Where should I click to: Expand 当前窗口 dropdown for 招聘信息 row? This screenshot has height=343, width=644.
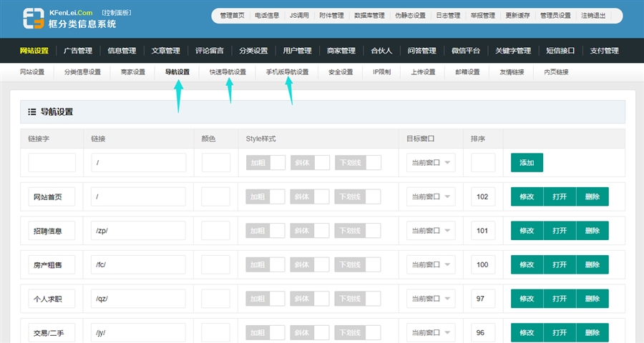tap(431, 231)
